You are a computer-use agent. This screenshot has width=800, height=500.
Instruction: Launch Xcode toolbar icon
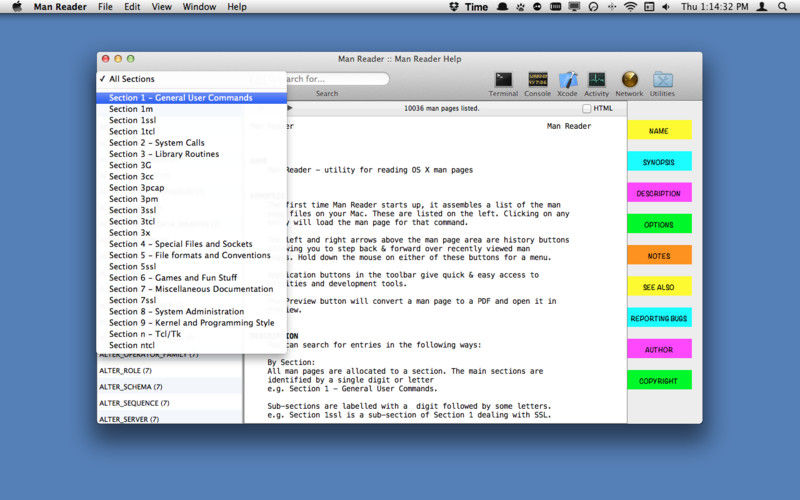(x=567, y=84)
